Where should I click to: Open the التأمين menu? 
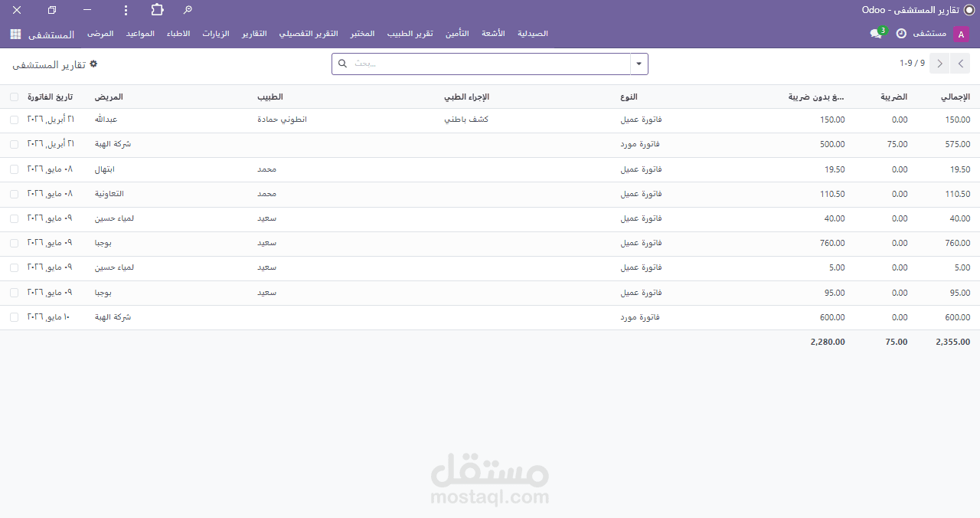pos(457,34)
